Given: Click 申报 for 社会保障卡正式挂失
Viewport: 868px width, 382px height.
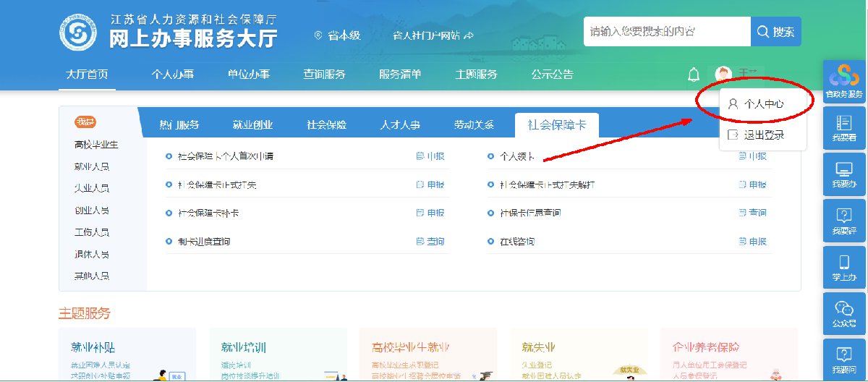Looking at the screenshot, I should [430, 184].
